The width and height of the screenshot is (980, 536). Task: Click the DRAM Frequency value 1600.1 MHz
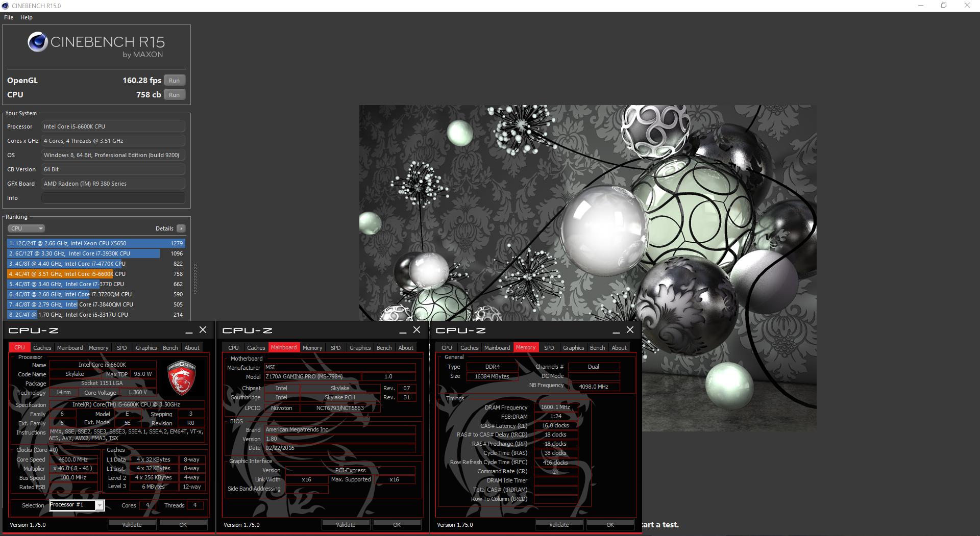pos(555,407)
